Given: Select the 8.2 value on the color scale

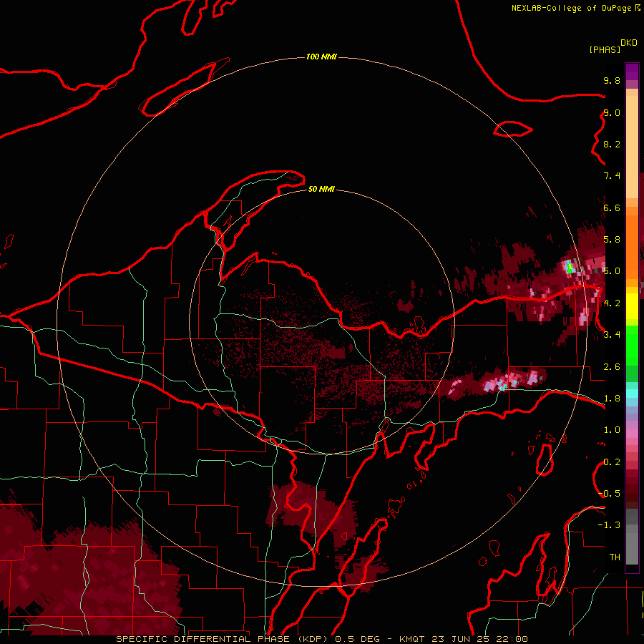Looking at the screenshot, I should click(x=612, y=144).
